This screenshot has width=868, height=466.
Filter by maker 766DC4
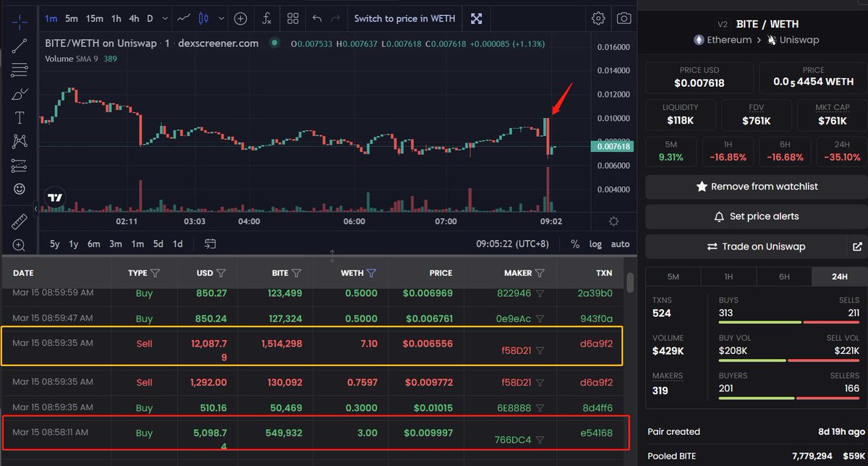coord(540,440)
